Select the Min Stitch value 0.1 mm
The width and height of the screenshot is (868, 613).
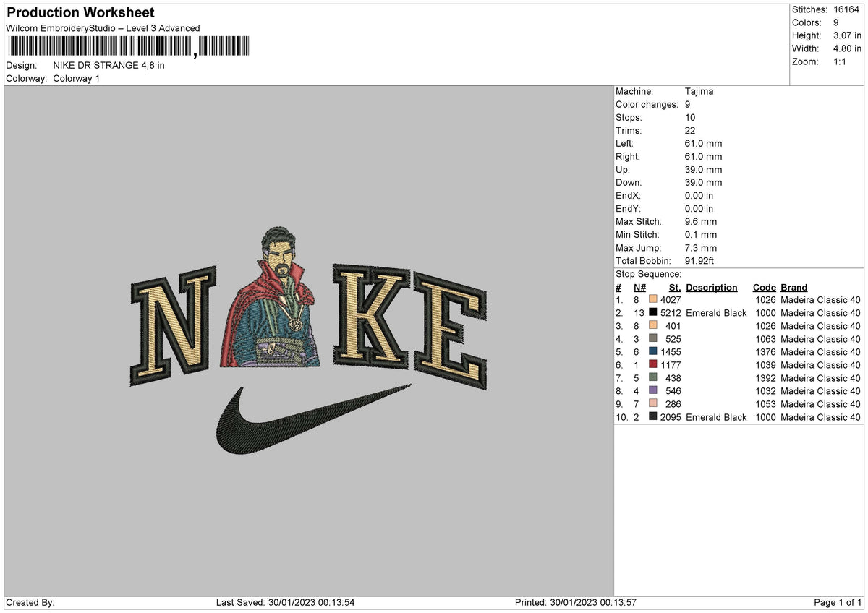coord(701,234)
